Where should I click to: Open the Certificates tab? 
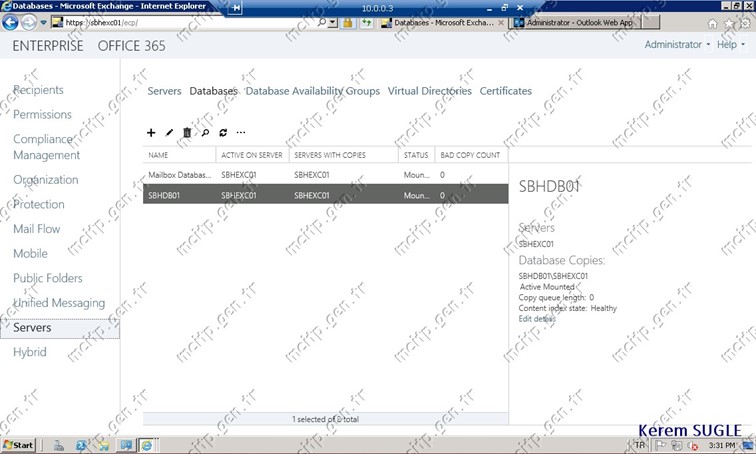(x=506, y=91)
